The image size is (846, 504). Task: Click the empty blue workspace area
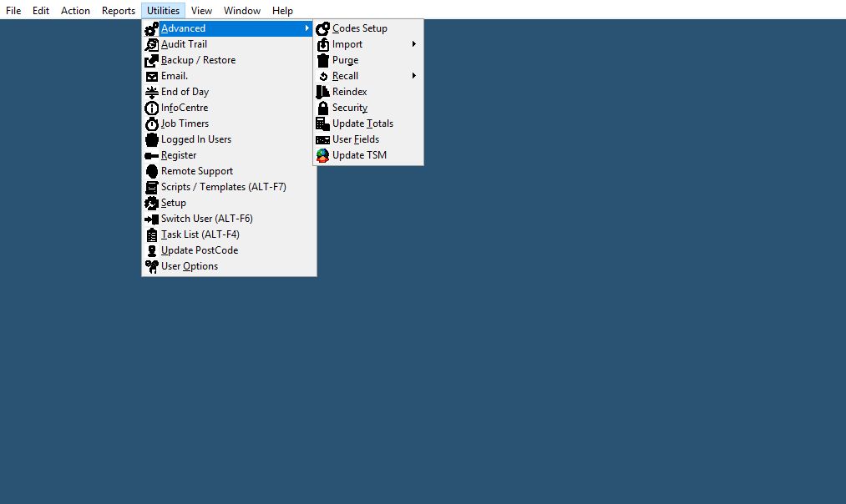coord(585,334)
